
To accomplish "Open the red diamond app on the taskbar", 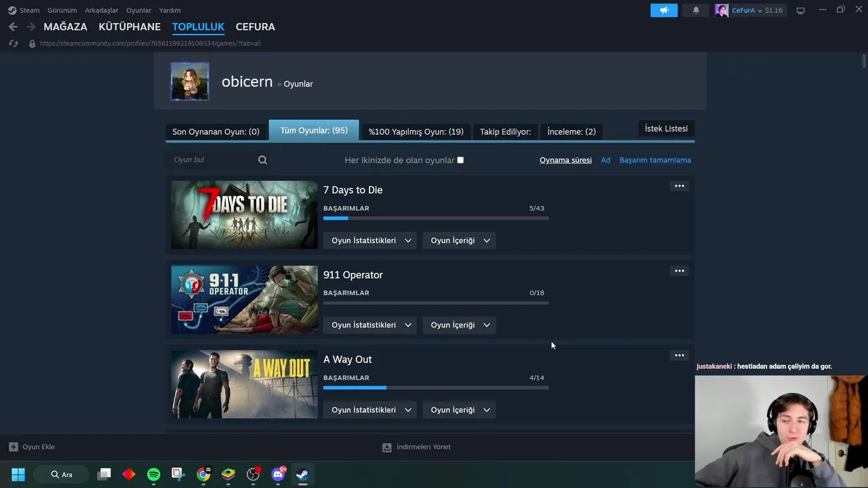I will tap(129, 474).
